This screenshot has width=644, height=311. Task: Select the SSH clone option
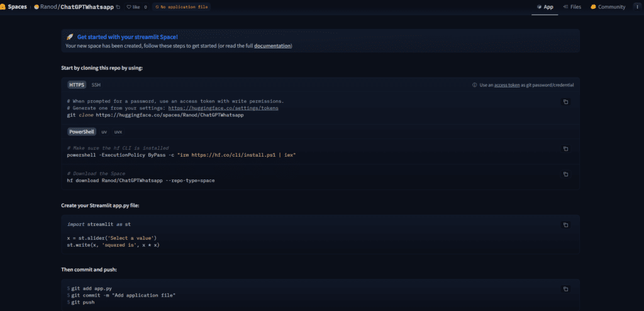pyautogui.click(x=96, y=85)
